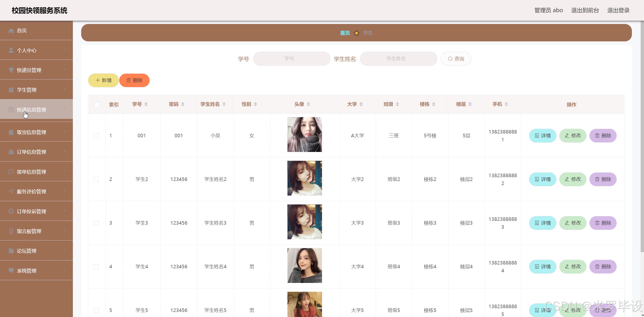Viewport: 644px width, 317px height.
Task: Select the checkbox for the row 学生姓名3
Action: (96, 223)
